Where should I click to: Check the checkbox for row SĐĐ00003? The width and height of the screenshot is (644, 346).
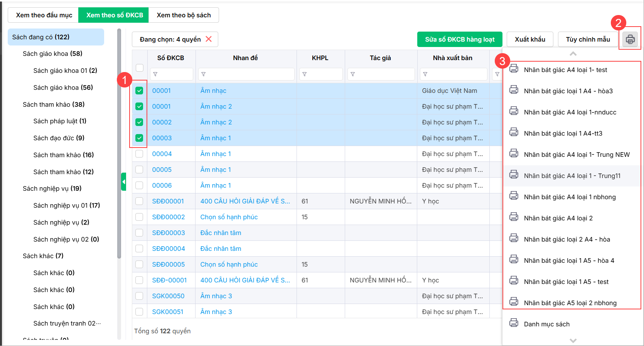coord(140,233)
